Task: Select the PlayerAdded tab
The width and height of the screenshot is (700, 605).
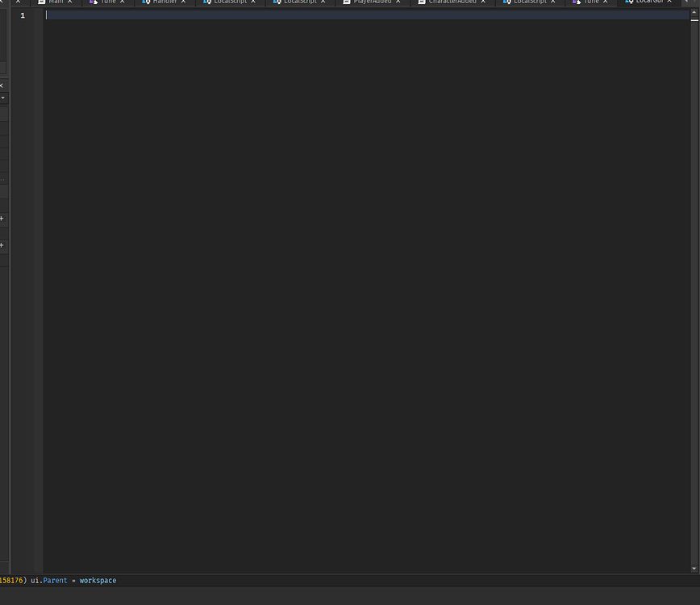Action: pos(373,2)
